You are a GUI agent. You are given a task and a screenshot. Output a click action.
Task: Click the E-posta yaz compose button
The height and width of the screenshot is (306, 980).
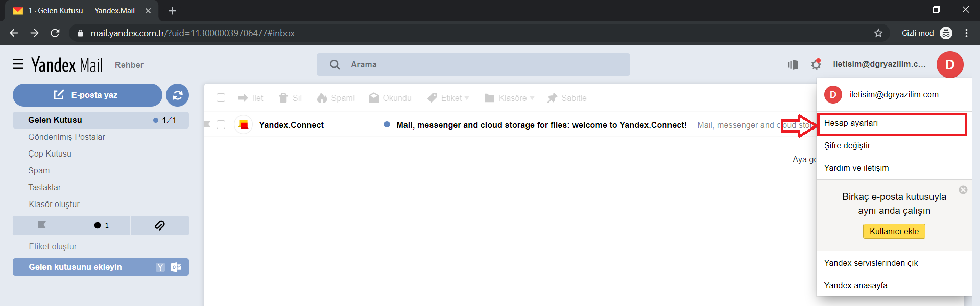[87, 95]
